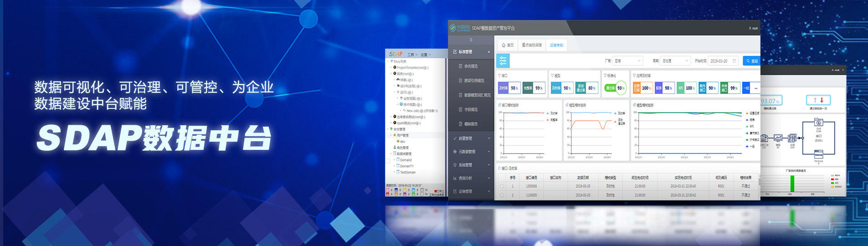
Task: Click the SDAP logo in left window
Action: (395, 54)
